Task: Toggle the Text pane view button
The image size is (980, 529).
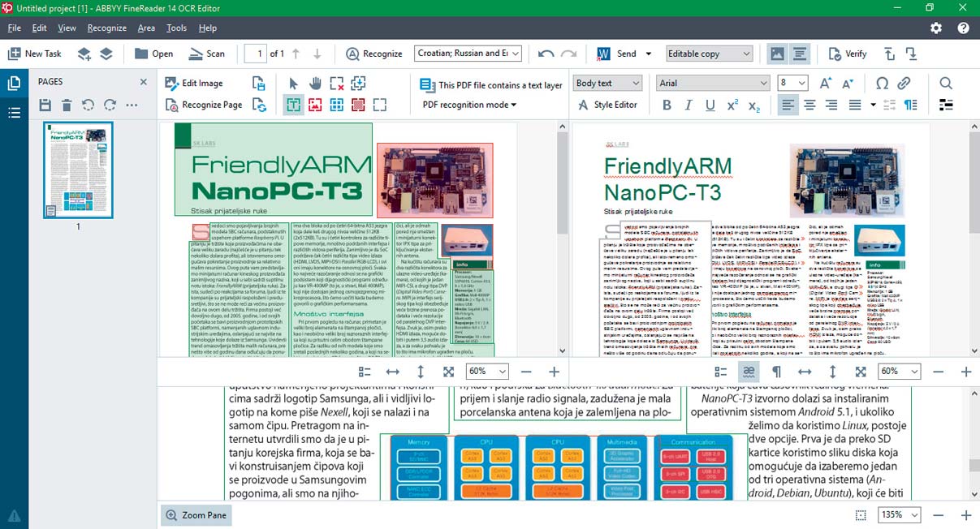Action: point(800,54)
